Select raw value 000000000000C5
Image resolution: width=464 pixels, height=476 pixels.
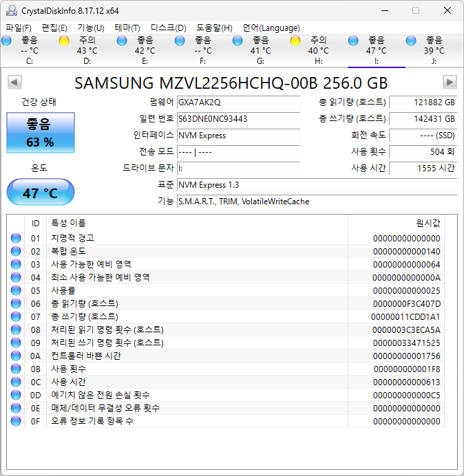(x=407, y=396)
